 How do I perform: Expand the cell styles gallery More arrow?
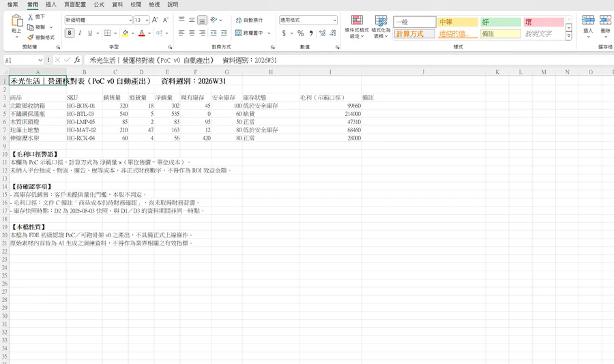568,36
